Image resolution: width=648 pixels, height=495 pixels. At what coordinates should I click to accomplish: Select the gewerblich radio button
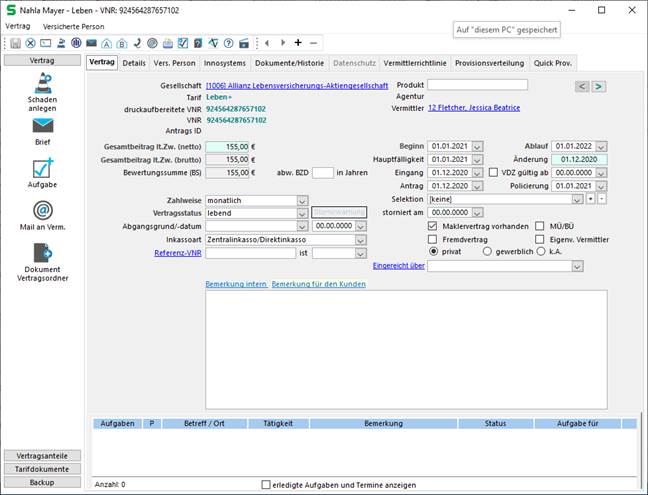[487, 252]
